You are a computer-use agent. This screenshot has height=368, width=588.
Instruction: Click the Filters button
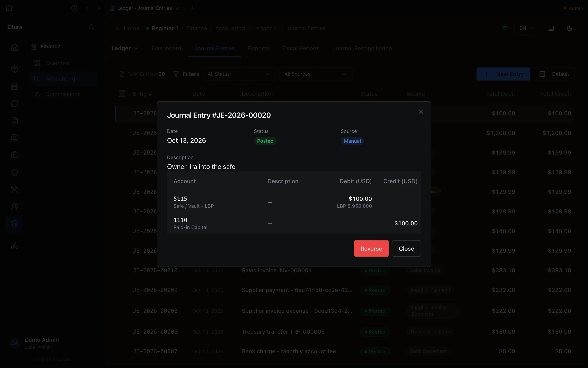click(186, 74)
